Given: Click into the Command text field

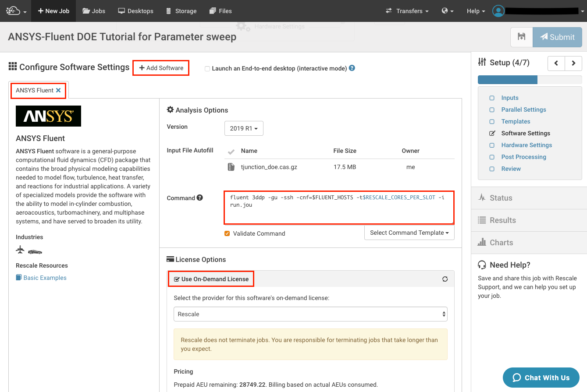Looking at the screenshot, I should point(339,207).
